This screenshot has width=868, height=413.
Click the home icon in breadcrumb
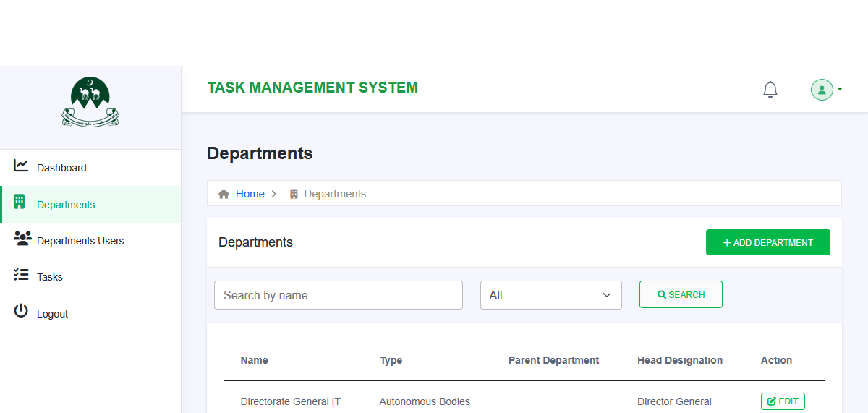click(x=224, y=194)
